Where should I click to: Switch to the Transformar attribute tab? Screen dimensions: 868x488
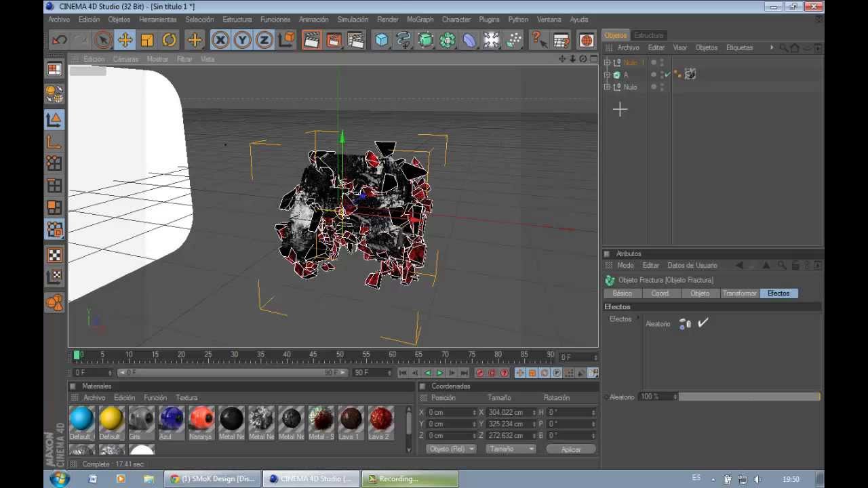[x=739, y=293]
